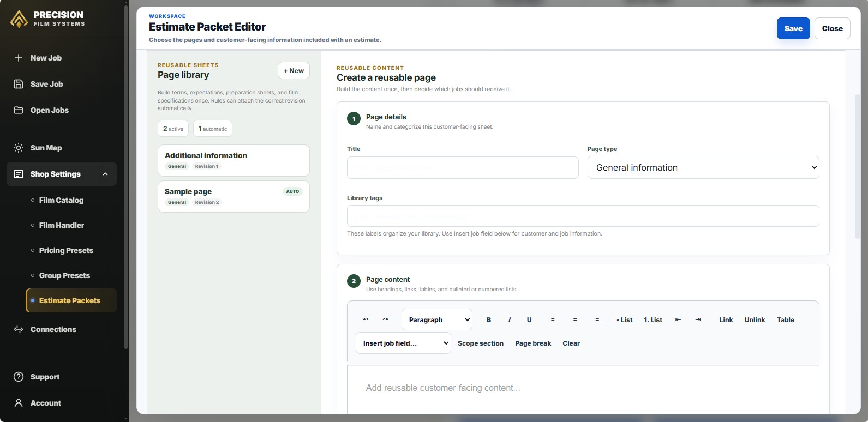This screenshot has width=868, height=422.
Task: Apply bold formatting
Action: [489, 320]
